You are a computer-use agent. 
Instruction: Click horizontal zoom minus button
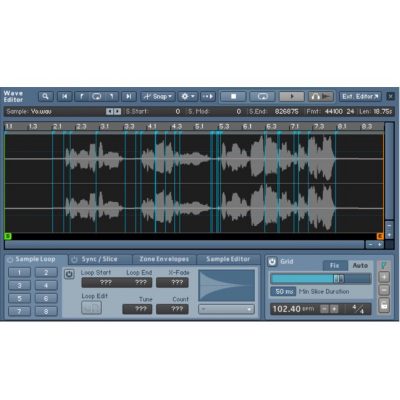click(x=371, y=245)
